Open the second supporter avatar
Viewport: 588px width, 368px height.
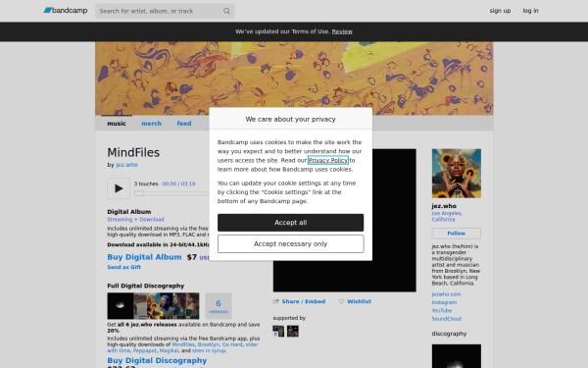[293, 332]
